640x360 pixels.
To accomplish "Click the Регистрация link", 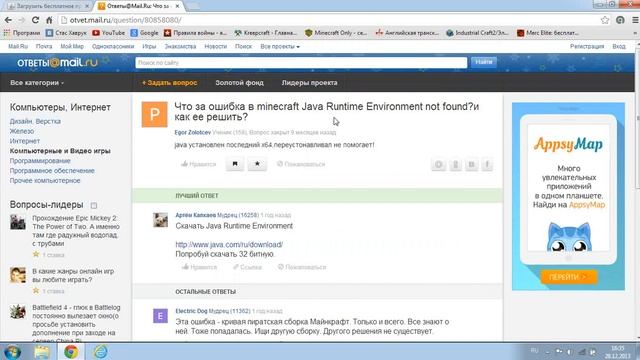I will [587, 47].
